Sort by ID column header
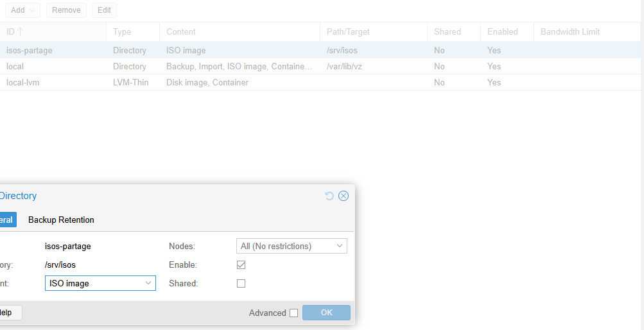Viewport: 644px width, 330px height. [x=53, y=31]
